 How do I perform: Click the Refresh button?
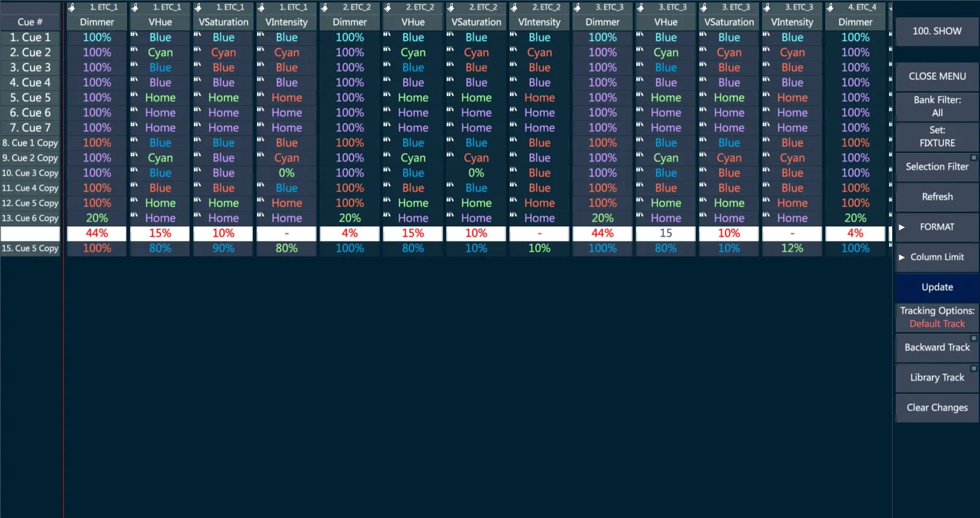(x=937, y=197)
